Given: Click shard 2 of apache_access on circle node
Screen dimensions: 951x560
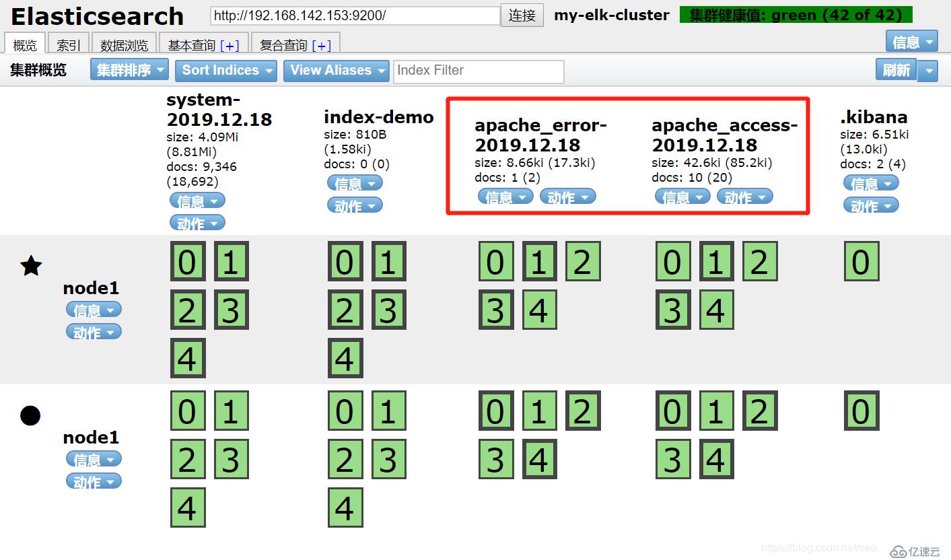Looking at the screenshot, I should [760, 411].
